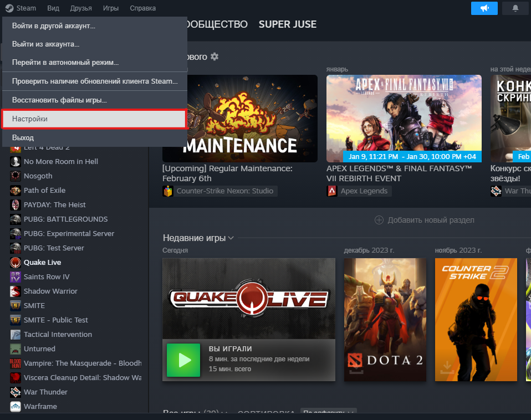
Task: Select the Vampire: The Masquerade icon
Action: click(15, 363)
